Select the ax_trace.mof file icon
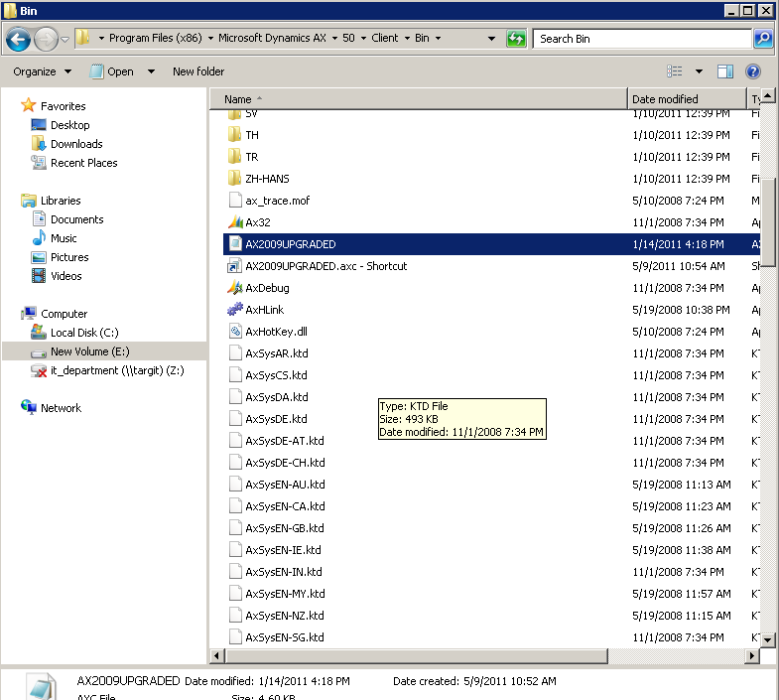Screen dimensions: 779x700 coord(235,201)
